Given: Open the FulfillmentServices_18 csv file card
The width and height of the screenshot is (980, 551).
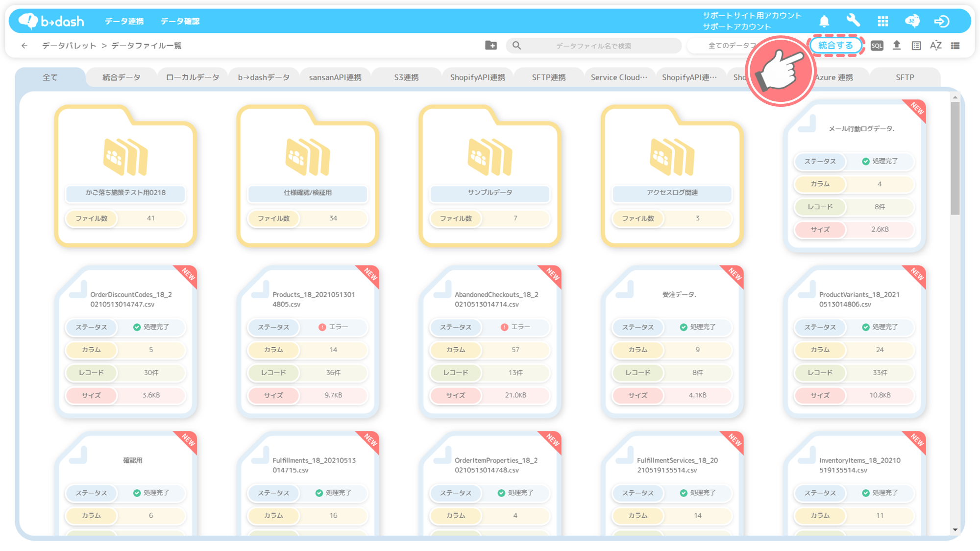Looking at the screenshot, I should [672, 484].
